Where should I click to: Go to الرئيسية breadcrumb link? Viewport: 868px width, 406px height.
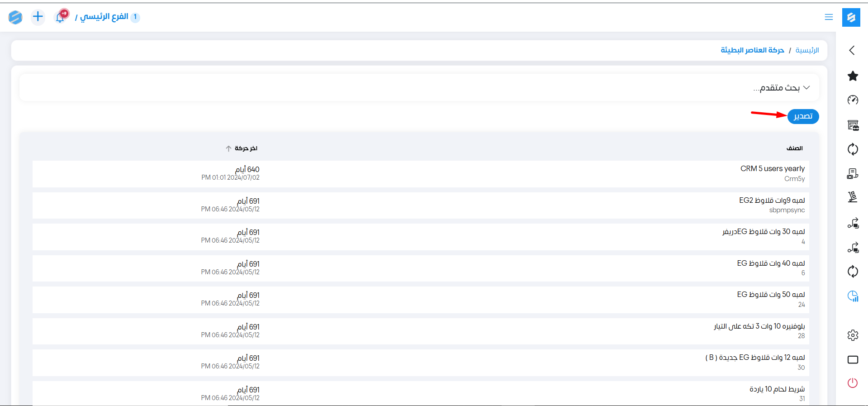(807, 50)
